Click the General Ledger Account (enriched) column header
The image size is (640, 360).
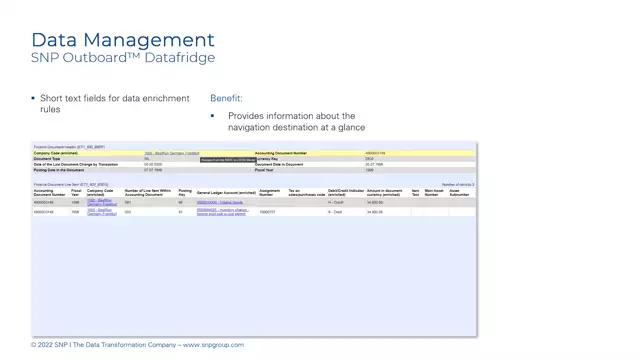(x=226, y=193)
